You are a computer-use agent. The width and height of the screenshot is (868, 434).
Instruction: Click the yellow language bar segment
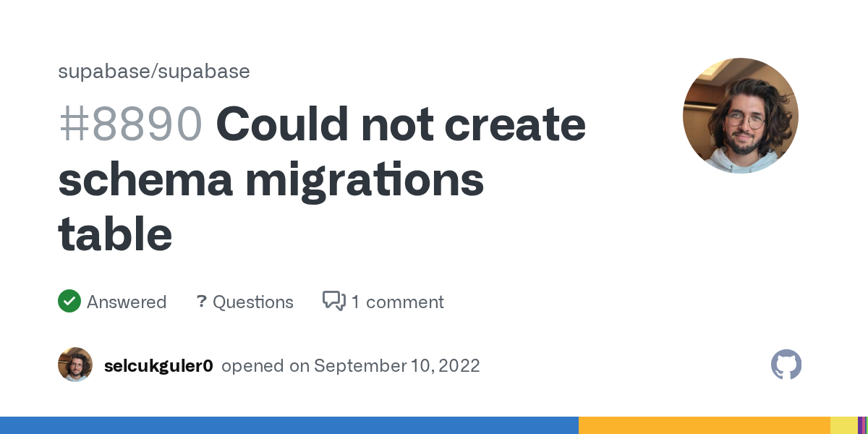click(843, 425)
